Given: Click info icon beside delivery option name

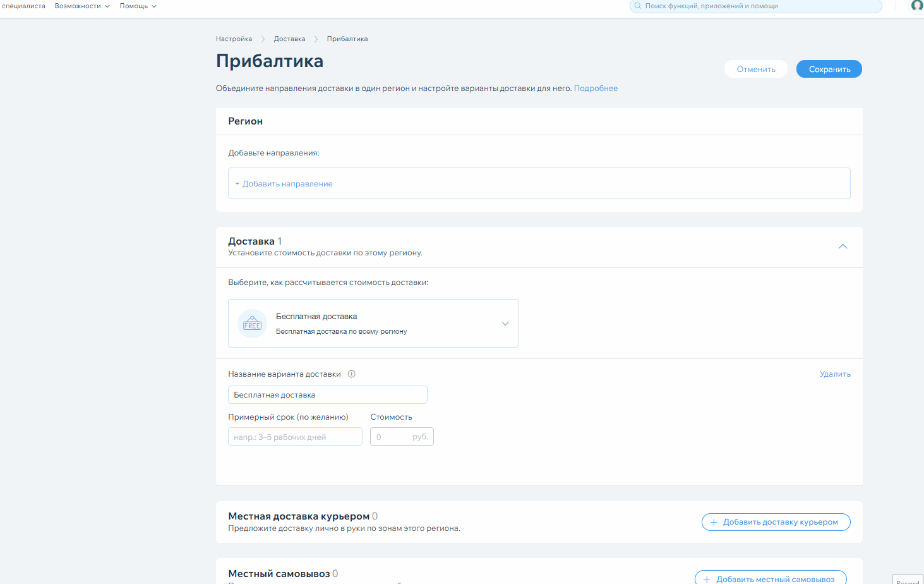Looking at the screenshot, I should (x=352, y=374).
